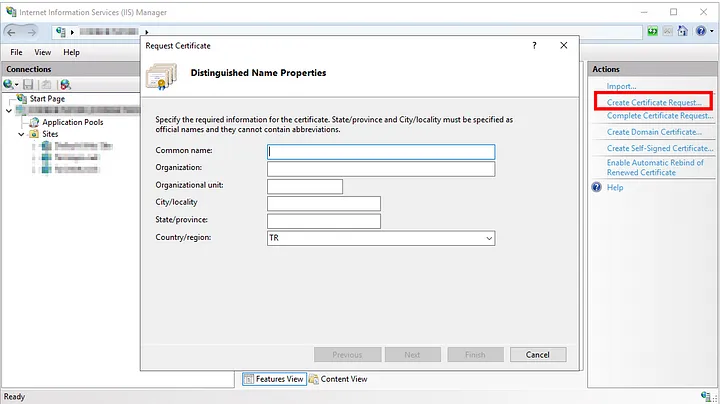Open the Country/region dropdown
Image resolution: width=720 pixels, height=404 pixels.
click(489, 238)
